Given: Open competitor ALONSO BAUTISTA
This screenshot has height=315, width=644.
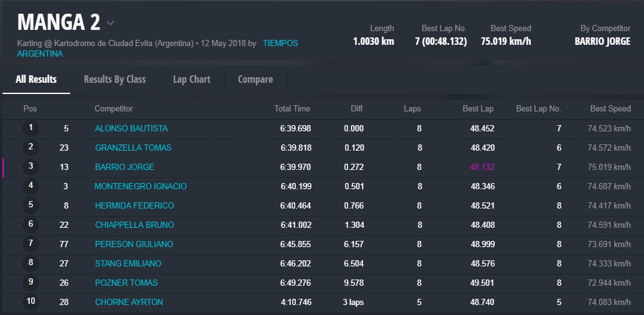Looking at the screenshot, I should click(x=131, y=128).
